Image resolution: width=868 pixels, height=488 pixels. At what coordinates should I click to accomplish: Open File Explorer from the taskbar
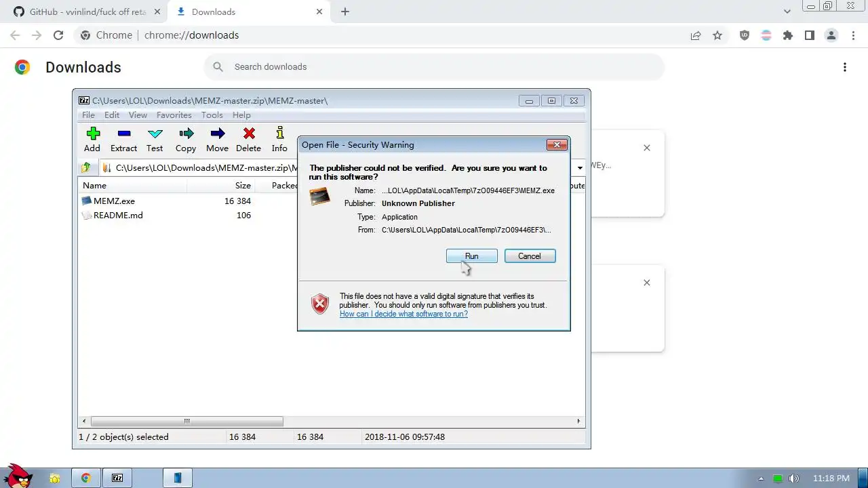pyautogui.click(x=55, y=479)
